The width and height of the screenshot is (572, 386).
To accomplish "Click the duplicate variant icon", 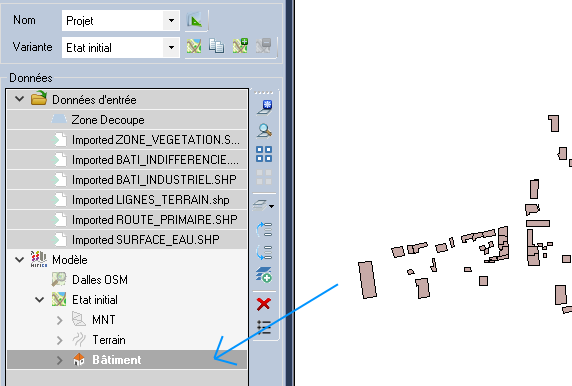I will coord(217,46).
